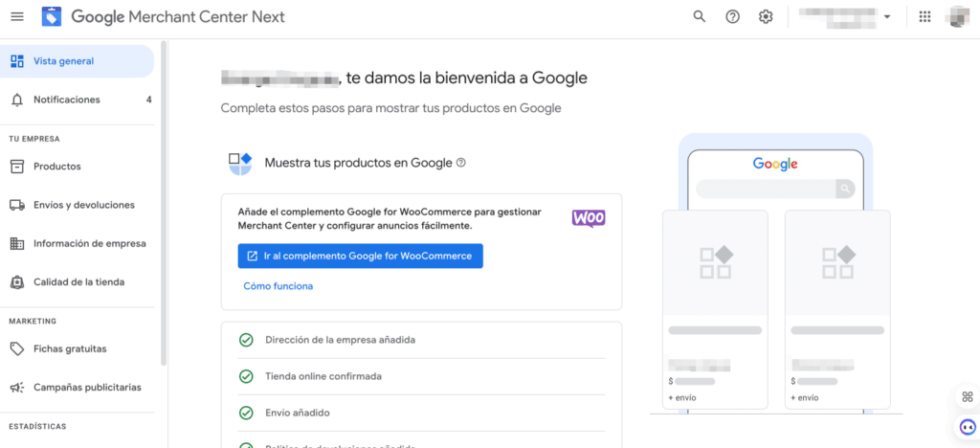
Task: Select Vista general in sidebar
Action: 77,61
